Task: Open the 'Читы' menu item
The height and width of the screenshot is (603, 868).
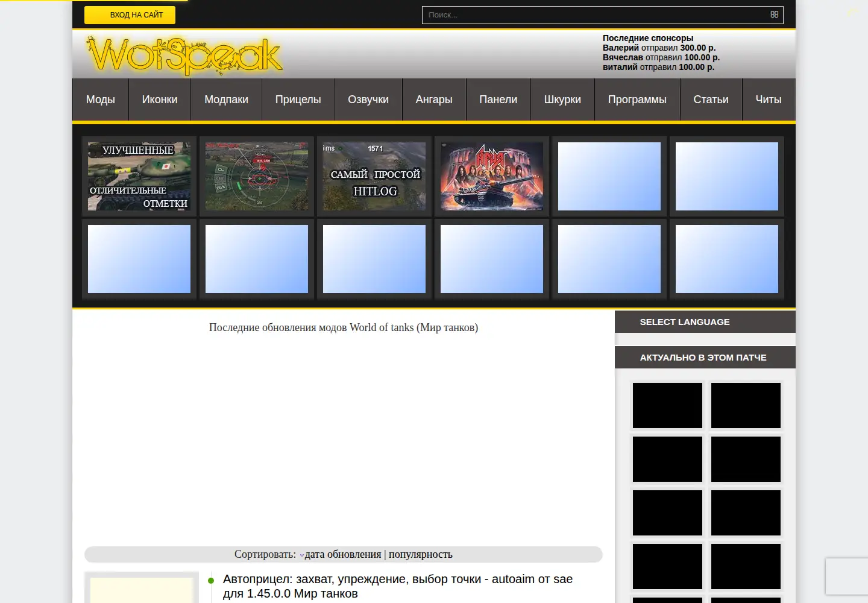Action: click(769, 99)
